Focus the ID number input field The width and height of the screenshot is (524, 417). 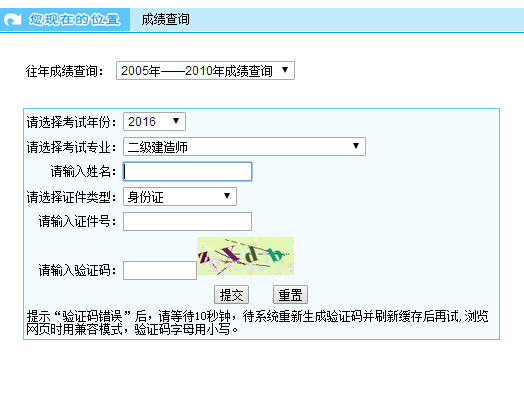[x=187, y=222]
